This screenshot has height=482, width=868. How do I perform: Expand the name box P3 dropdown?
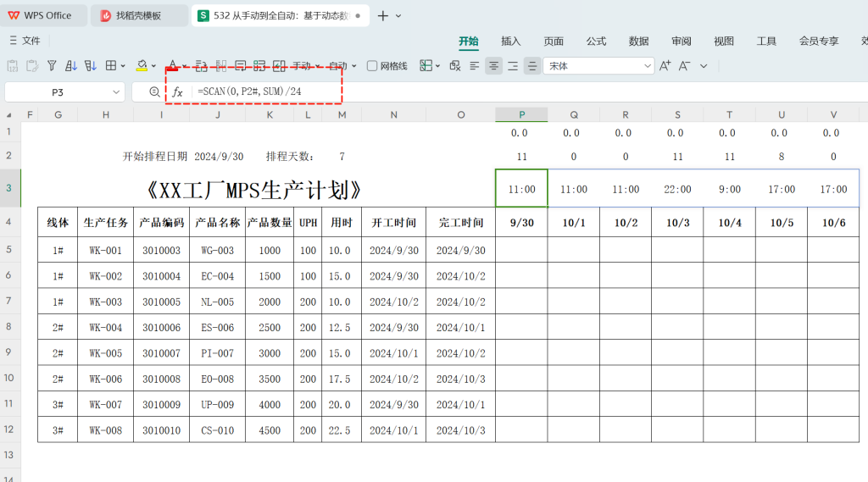tap(115, 91)
